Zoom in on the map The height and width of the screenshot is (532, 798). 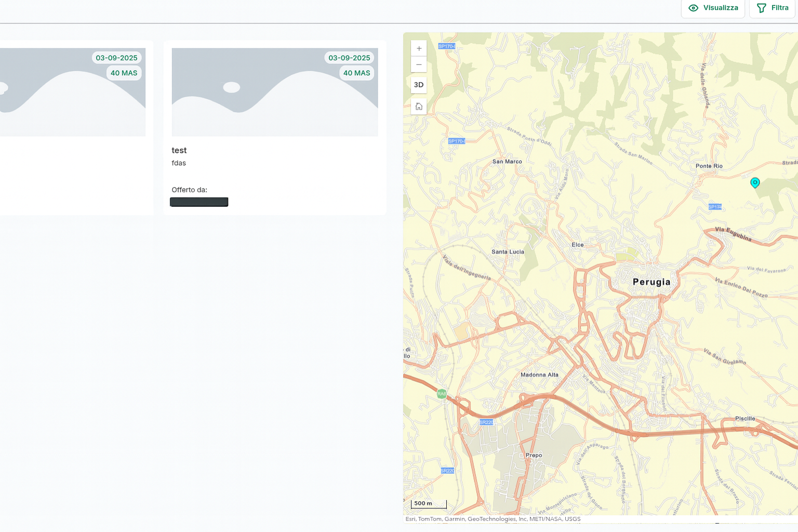[x=419, y=48]
